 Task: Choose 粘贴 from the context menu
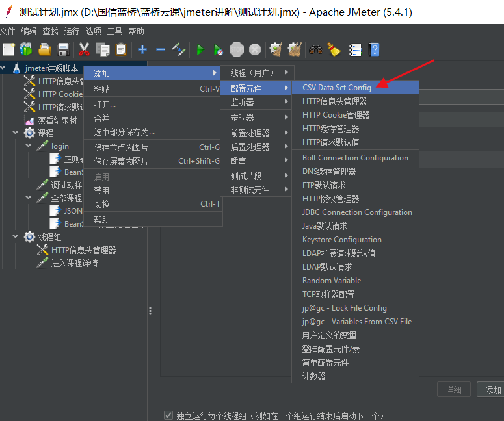(x=152, y=89)
